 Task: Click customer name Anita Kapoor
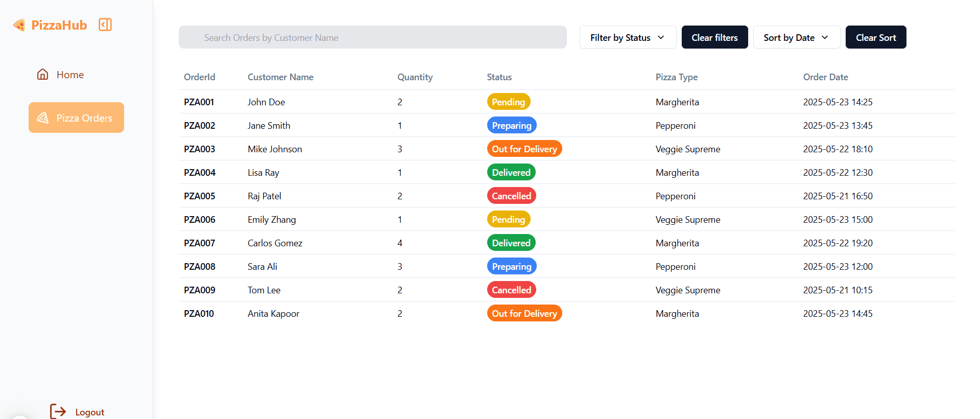click(x=273, y=314)
